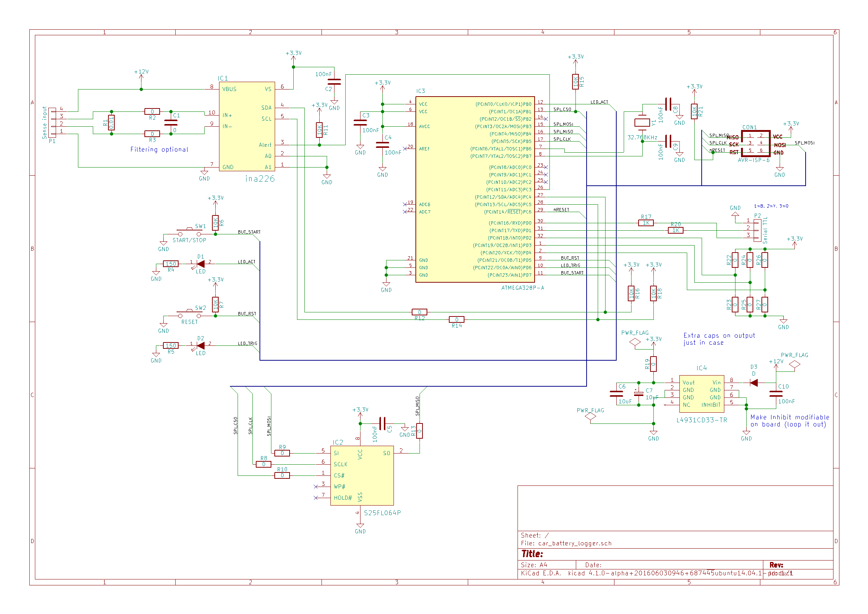Click the "Filtering optional" note
Image resolution: width=868 pixels, height=614 pixels.
click(x=159, y=149)
